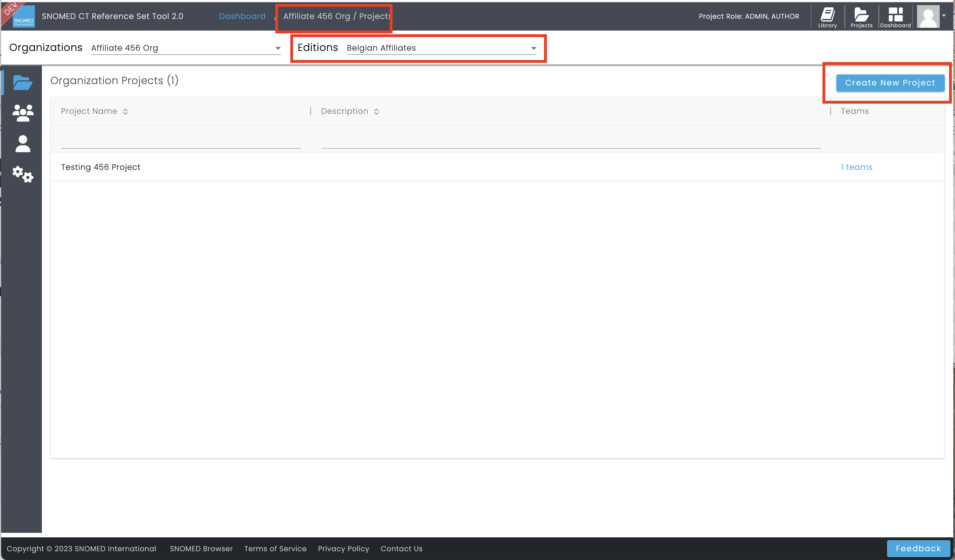Viewport: 955px width, 560px height.
Task: Click the Project Name filter field
Action: click(181, 141)
